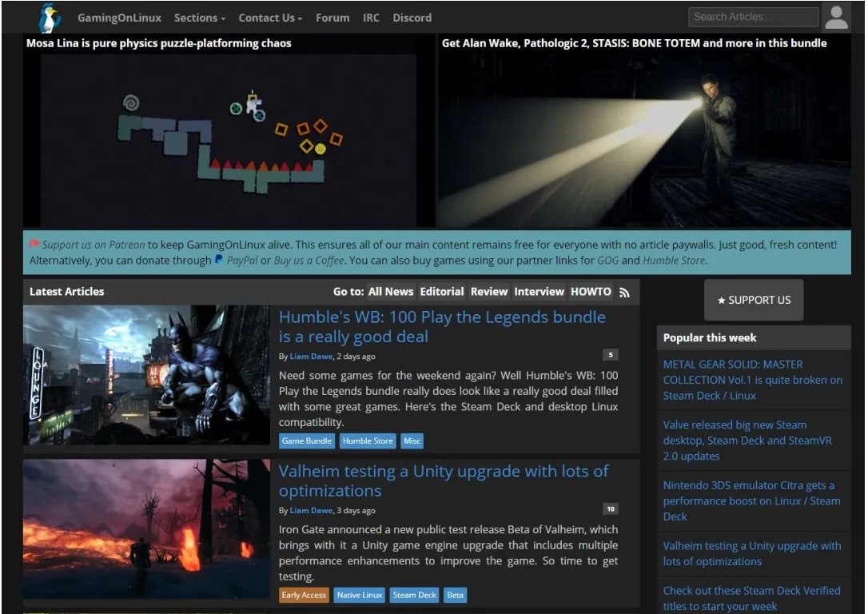This screenshot has height=614, width=868.
Task: Click Liam Dawe author link on Valheim article
Action: point(311,510)
